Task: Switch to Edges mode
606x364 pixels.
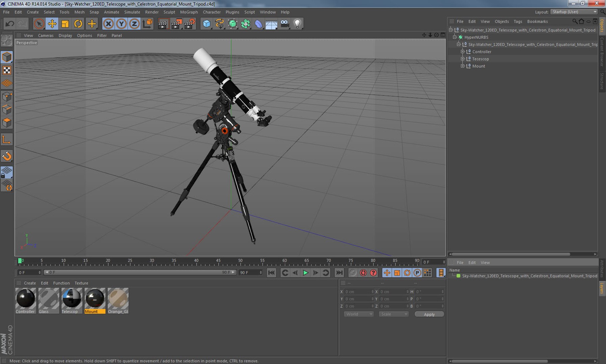Action: click(x=7, y=110)
